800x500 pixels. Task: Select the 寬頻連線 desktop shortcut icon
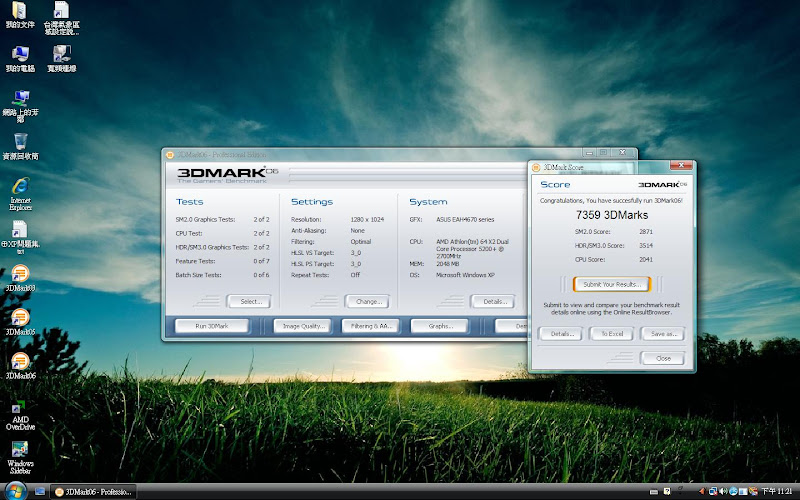[x=62, y=59]
